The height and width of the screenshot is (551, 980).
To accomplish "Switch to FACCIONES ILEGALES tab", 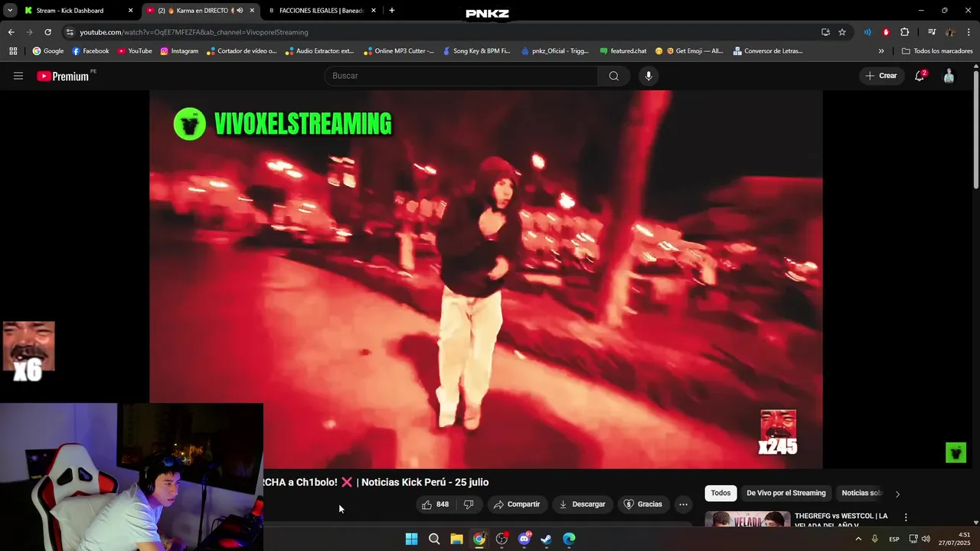I will click(x=321, y=11).
